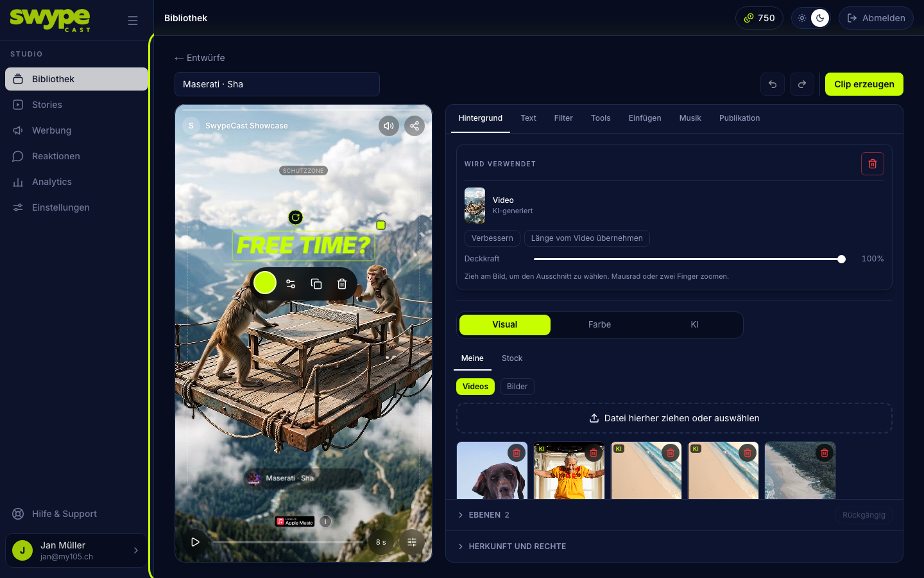924x578 pixels.
Task: Go back to Entwürfe
Action: point(200,58)
